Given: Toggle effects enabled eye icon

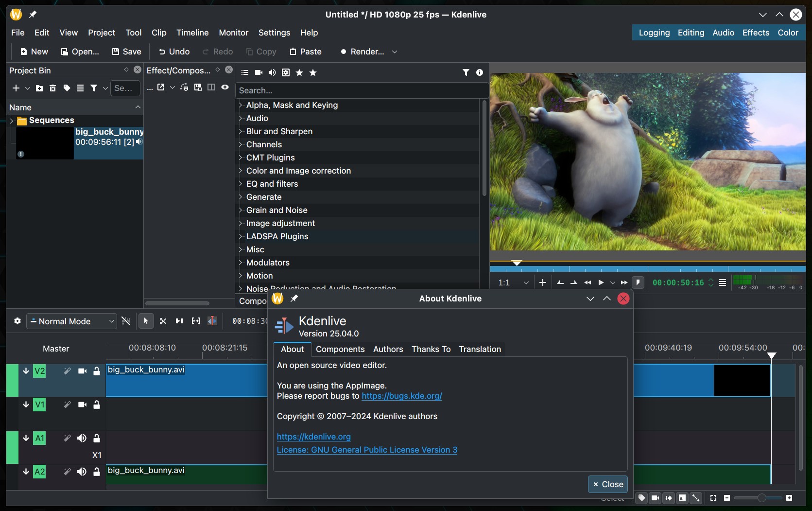Looking at the screenshot, I should click(x=225, y=87).
